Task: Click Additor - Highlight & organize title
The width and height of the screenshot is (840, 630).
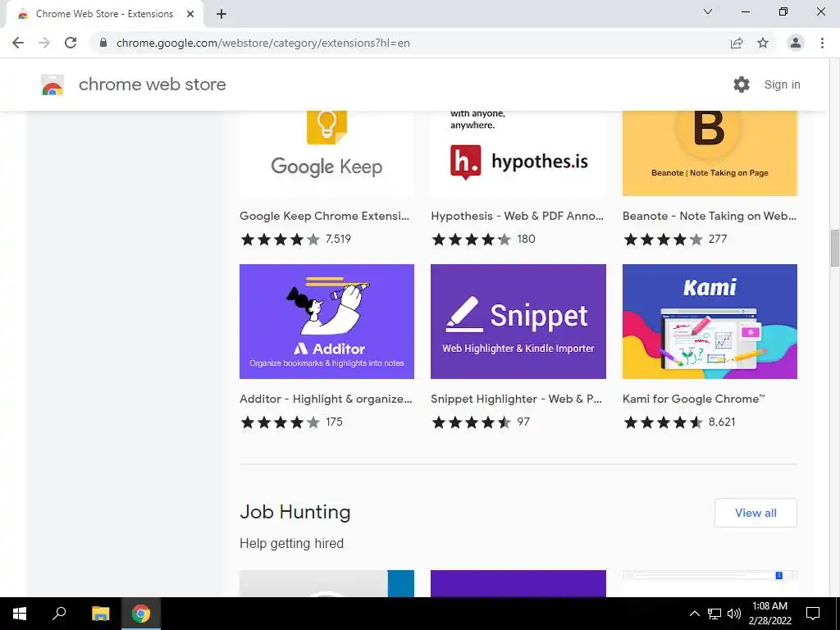Action: [x=326, y=399]
